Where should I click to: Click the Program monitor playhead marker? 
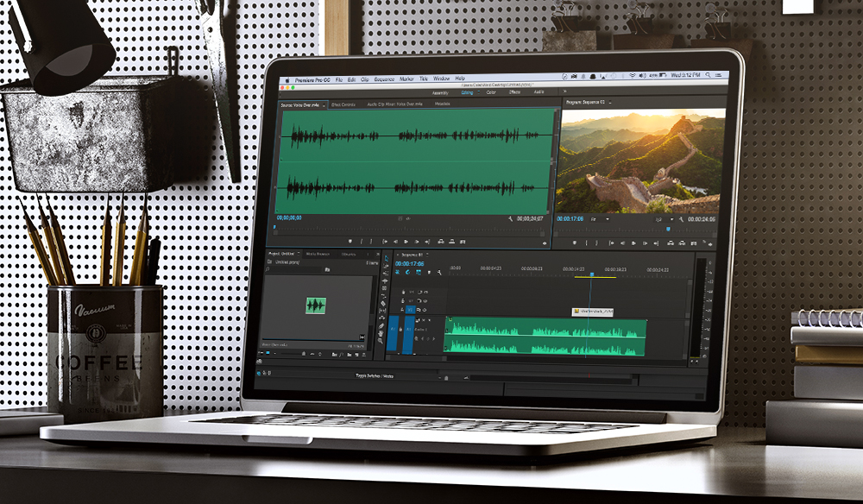tap(668, 229)
